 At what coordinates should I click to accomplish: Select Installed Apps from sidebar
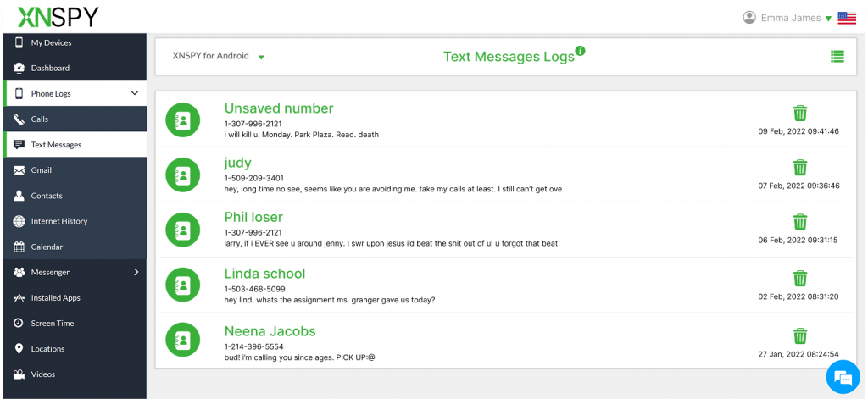(x=56, y=298)
